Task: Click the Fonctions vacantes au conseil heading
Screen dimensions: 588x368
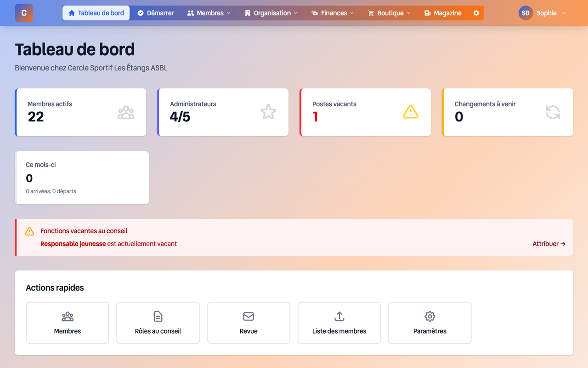Action: [84, 231]
